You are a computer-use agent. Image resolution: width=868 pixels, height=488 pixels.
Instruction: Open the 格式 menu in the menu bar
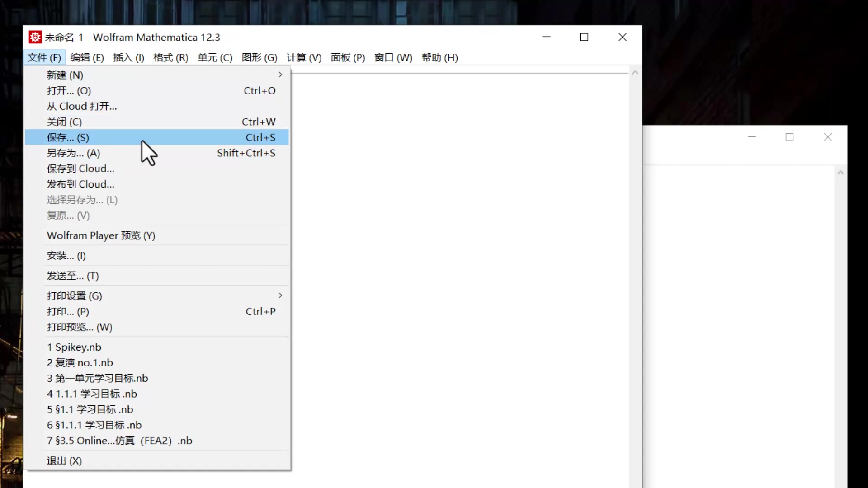(170, 57)
